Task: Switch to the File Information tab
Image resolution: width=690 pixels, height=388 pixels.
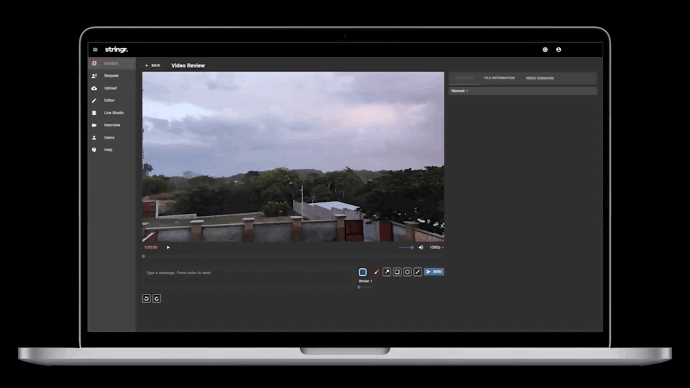Action: click(499, 78)
